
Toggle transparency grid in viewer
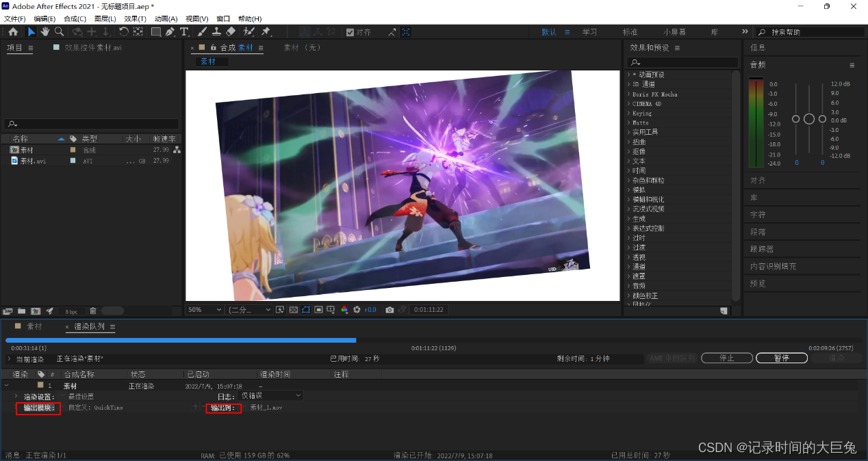pos(294,310)
